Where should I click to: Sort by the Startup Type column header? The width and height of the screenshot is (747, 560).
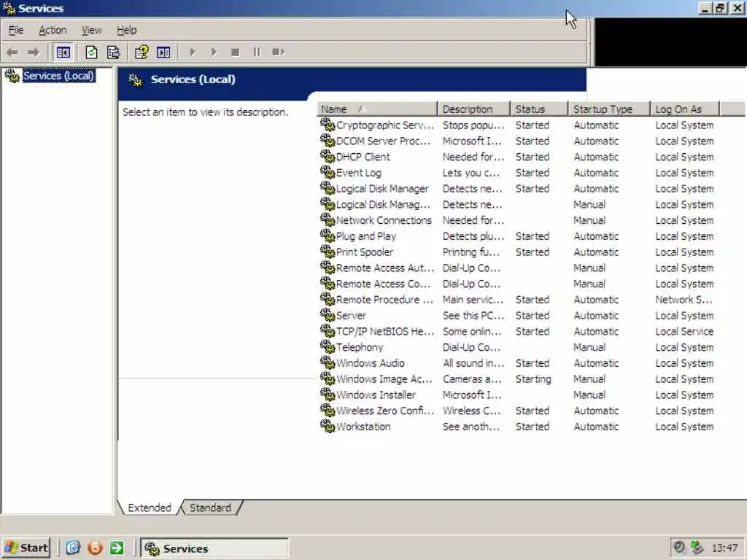[609, 109]
